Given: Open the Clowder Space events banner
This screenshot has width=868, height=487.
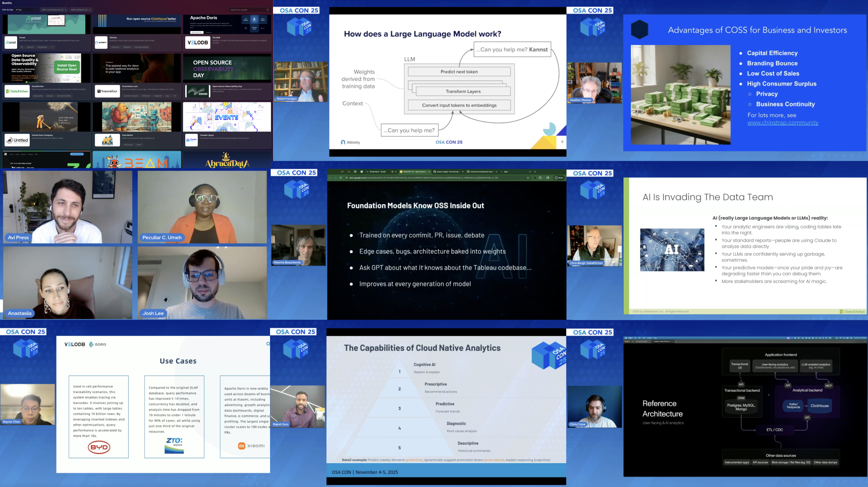Looking at the screenshot, I should pyautogui.click(x=227, y=117).
